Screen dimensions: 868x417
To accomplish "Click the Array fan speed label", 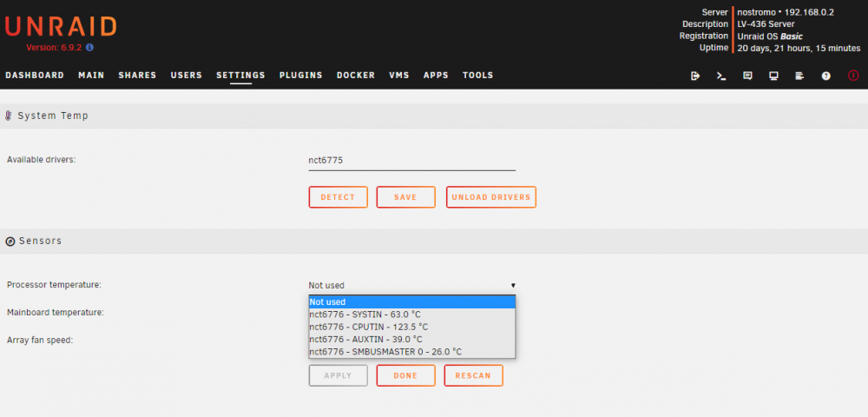I will pos(40,340).
